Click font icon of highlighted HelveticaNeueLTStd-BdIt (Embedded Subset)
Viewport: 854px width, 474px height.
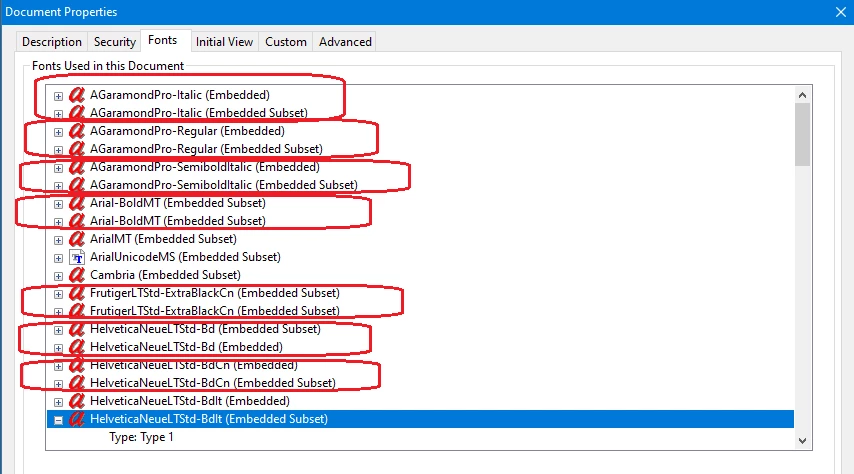pos(77,418)
